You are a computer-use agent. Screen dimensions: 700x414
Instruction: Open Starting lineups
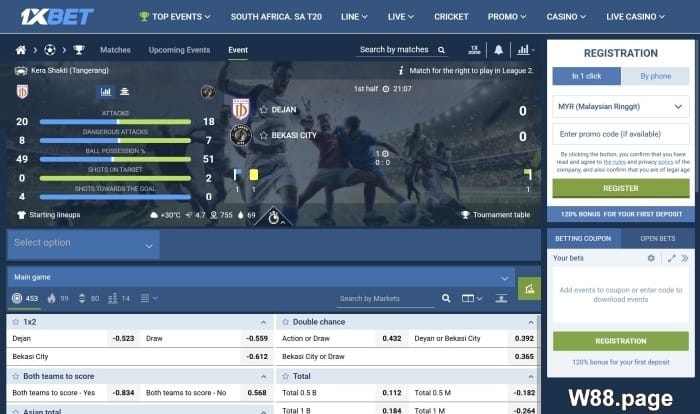(x=49, y=215)
